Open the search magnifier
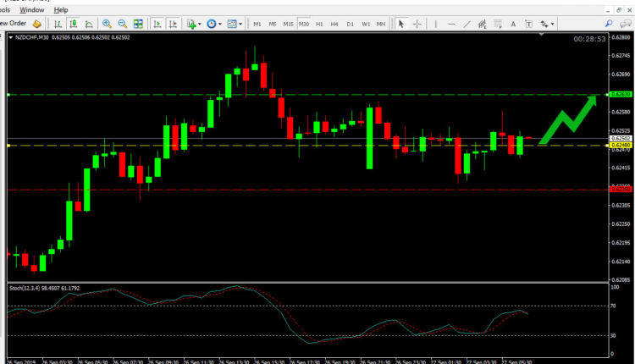The width and height of the screenshot is (635, 364). [x=609, y=24]
